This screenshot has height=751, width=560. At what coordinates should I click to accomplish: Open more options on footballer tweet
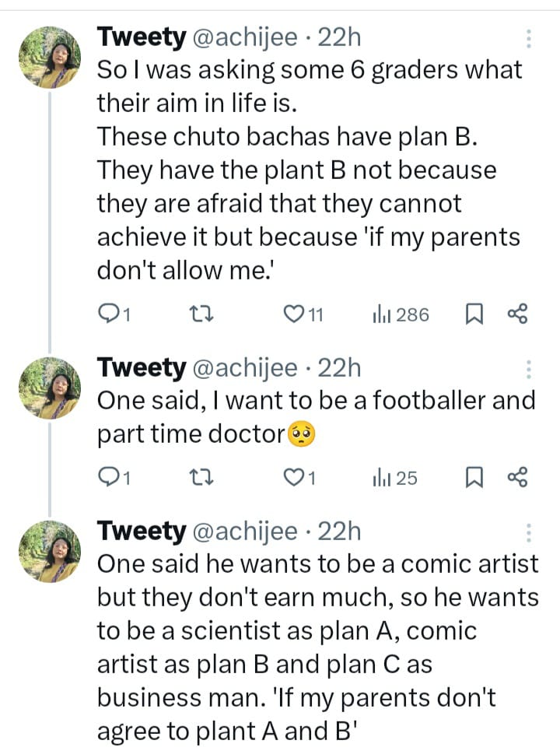[x=529, y=368]
